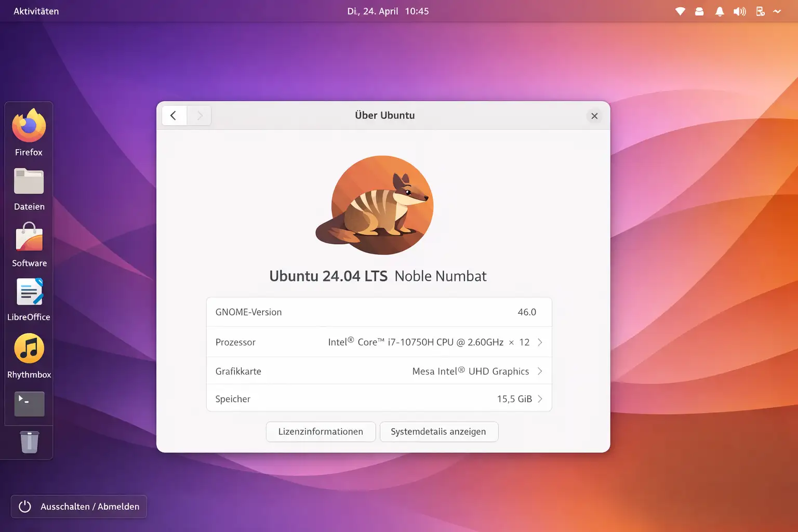Open the terminal from the dock
This screenshot has height=532, width=798.
[29, 404]
